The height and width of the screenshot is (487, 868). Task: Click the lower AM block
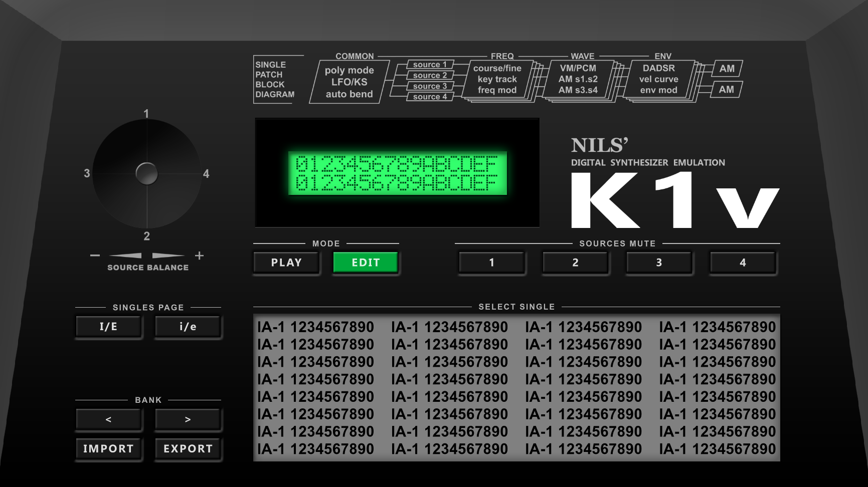(x=726, y=90)
